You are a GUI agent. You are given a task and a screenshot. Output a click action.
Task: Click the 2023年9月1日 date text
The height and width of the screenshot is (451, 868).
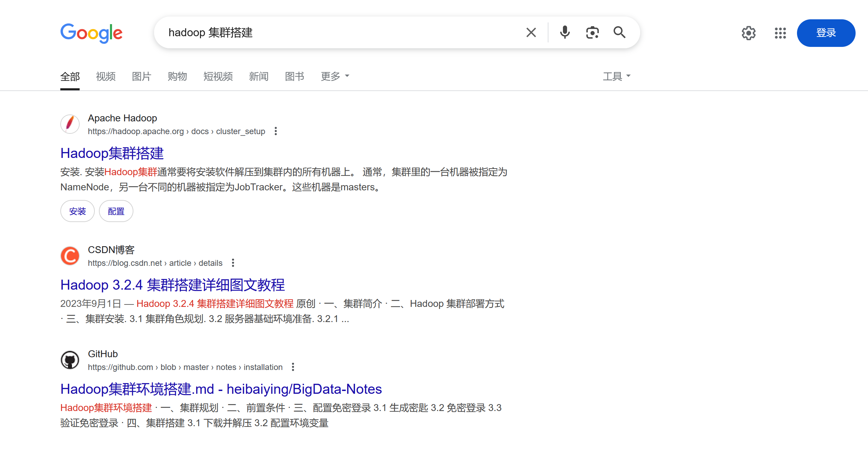click(x=91, y=304)
